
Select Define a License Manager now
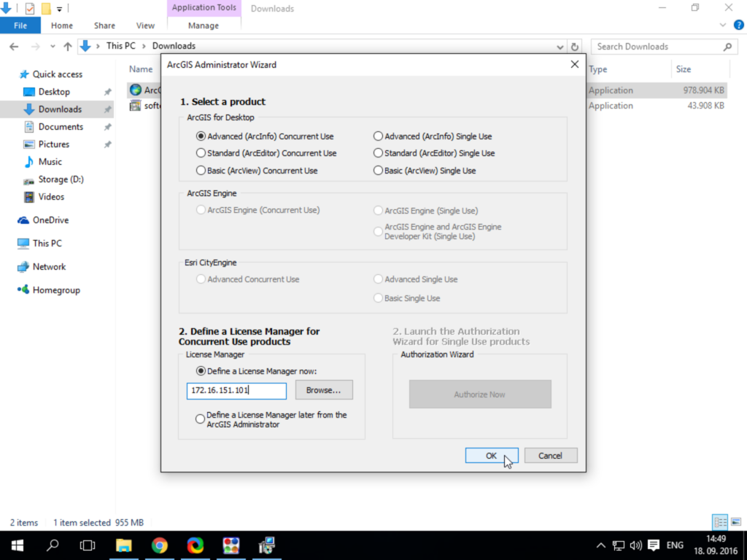tap(256, 371)
